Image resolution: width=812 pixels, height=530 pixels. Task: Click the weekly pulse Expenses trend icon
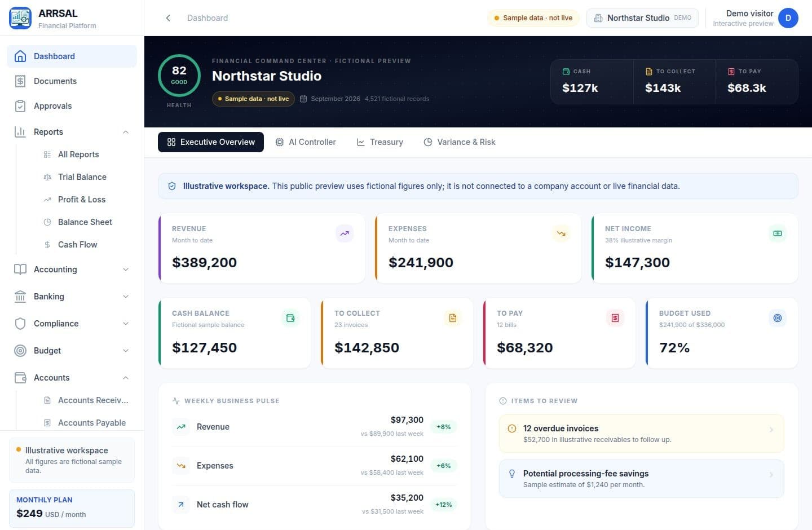pos(181,466)
